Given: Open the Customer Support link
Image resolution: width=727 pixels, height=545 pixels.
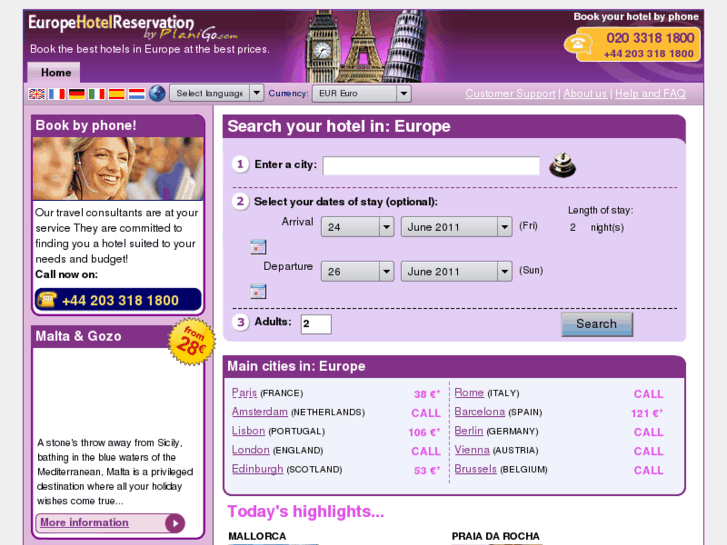Looking at the screenshot, I should pyautogui.click(x=510, y=93).
